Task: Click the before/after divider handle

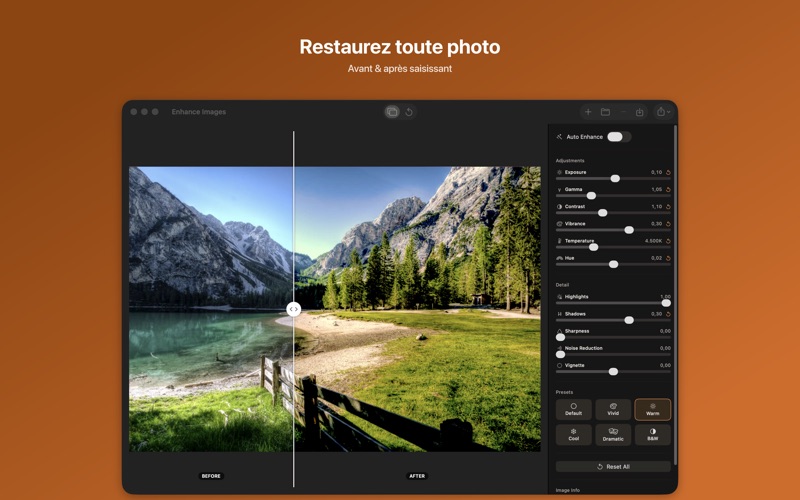Action: (293, 309)
